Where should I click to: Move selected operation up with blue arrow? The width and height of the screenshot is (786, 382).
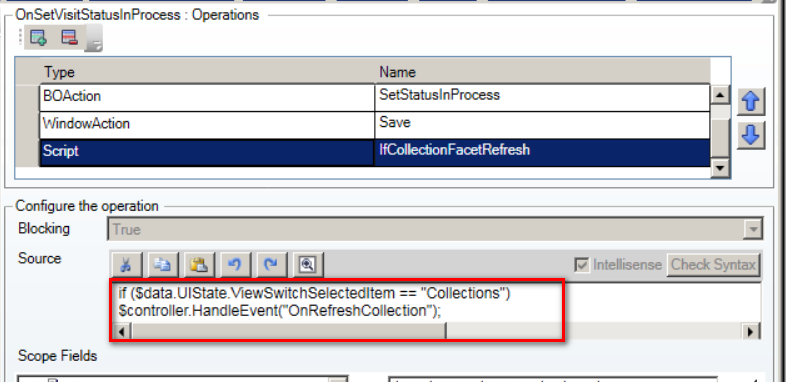pyautogui.click(x=750, y=102)
